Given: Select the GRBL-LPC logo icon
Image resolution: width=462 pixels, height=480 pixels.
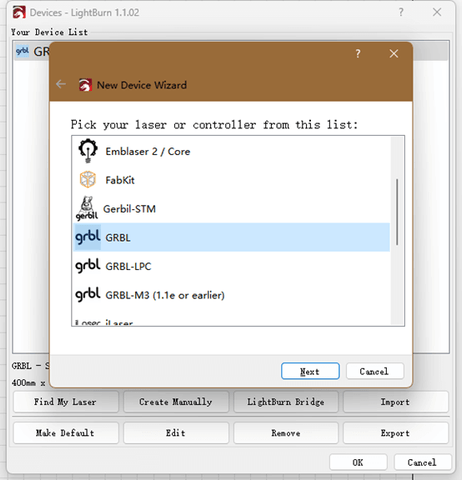Looking at the screenshot, I should point(88,266).
